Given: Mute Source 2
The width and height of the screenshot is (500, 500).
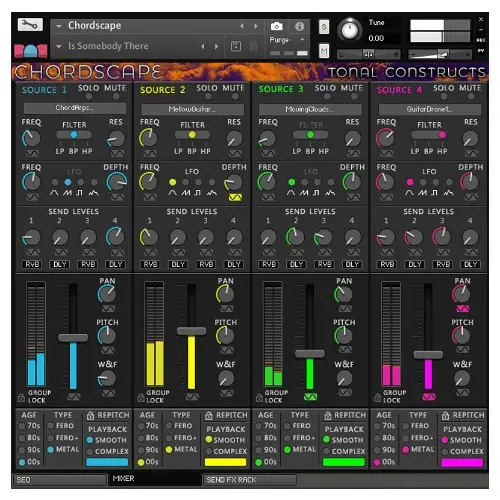Looking at the screenshot, I should tap(235, 96).
